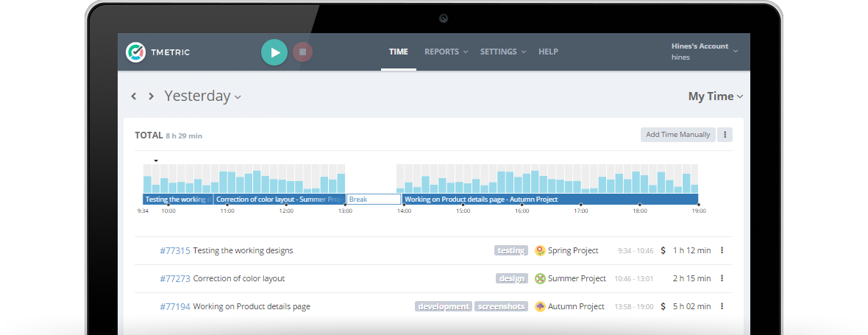Switch to the Time tab
Viewport: 868px width, 335px height.
pyautogui.click(x=399, y=52)
